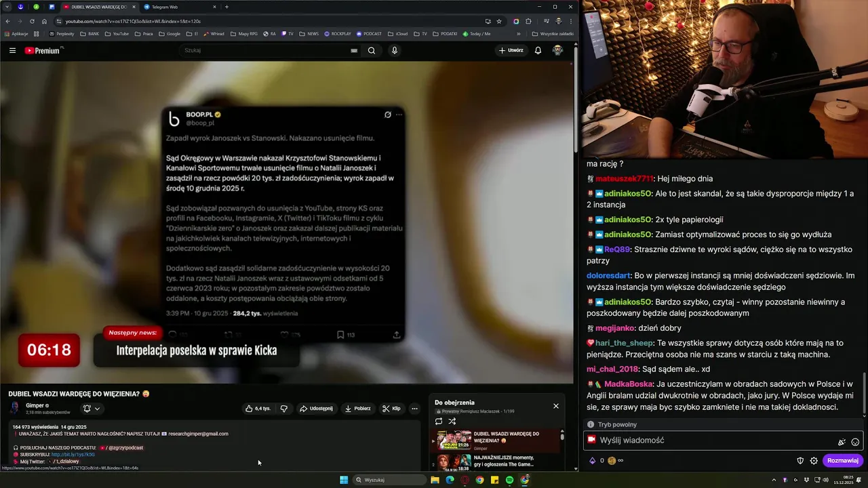Expand the system tray hidden icons chevron
This screenshot has height=488, width=868.
click(x=774, y=480)
